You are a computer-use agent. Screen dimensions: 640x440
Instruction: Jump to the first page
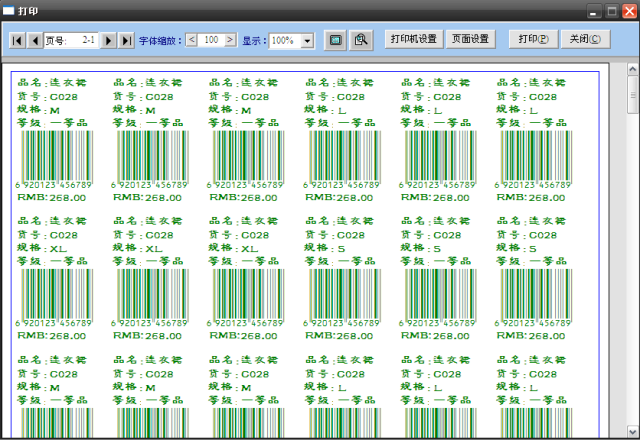click(x=17, y=41)
